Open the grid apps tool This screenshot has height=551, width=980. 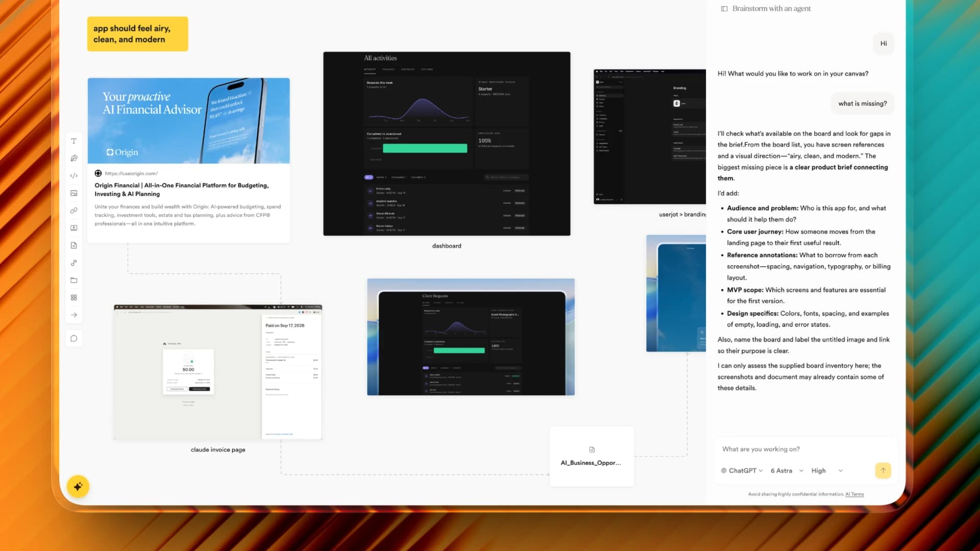(x=74, y=297)
